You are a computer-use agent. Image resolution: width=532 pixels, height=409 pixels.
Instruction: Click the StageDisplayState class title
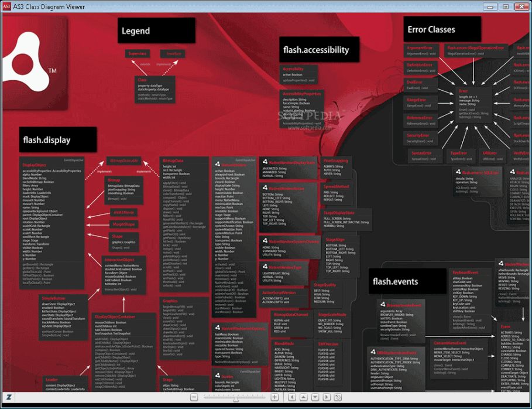pyautogui.click(x=339, y=213)
